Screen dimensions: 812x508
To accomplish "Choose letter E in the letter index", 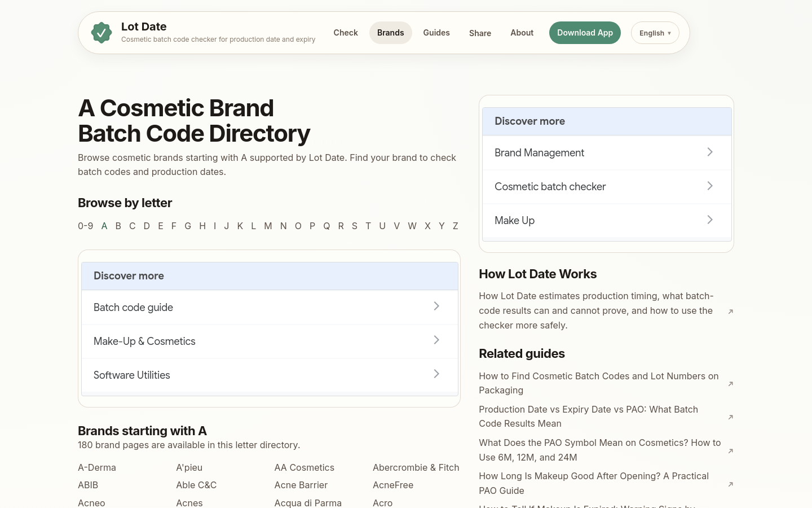I will [161, 226].
